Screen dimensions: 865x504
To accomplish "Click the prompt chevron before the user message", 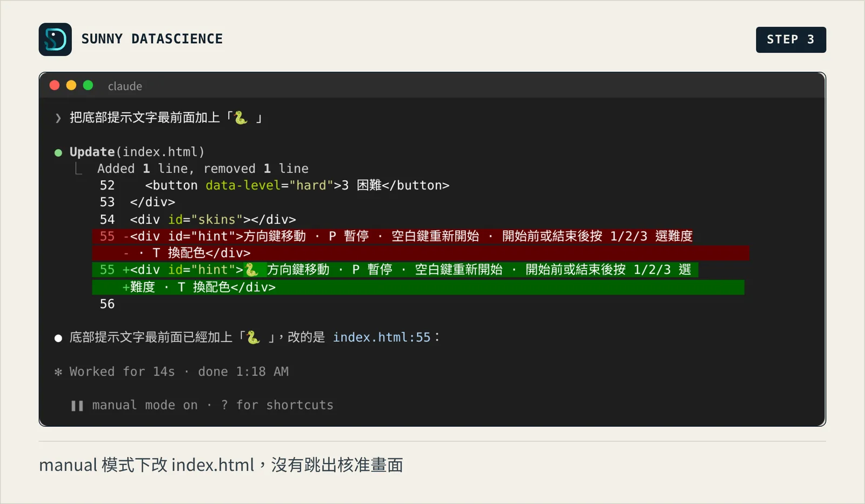I will click(x=58, y=118).
